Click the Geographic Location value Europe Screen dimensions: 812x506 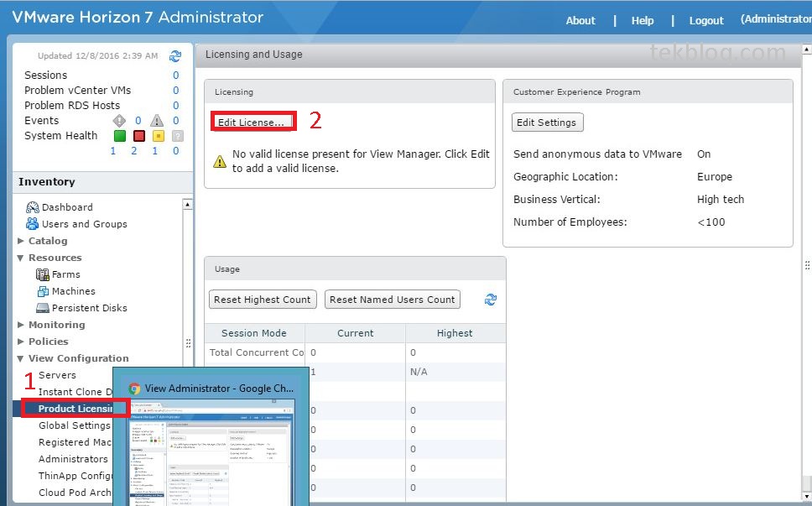coord(715,176)
